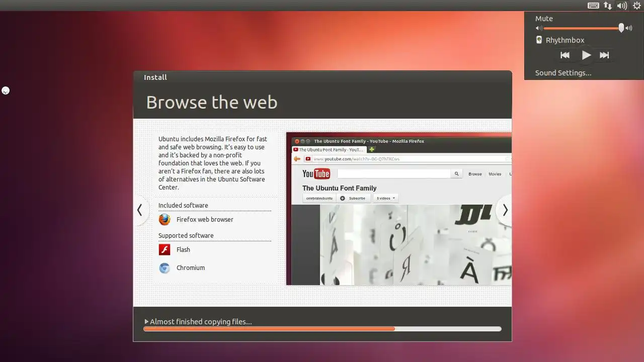Click 'The Ubuntu Font Family' video title

[x=340, y=188]
